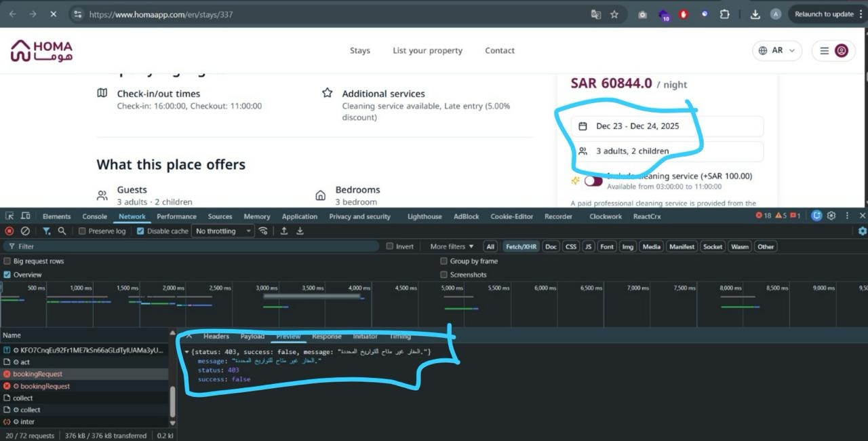Image resolution: width=868 pixels, height=441 pixels.
Task: Toggle the device toolbar icon
Action: [26, 216]
